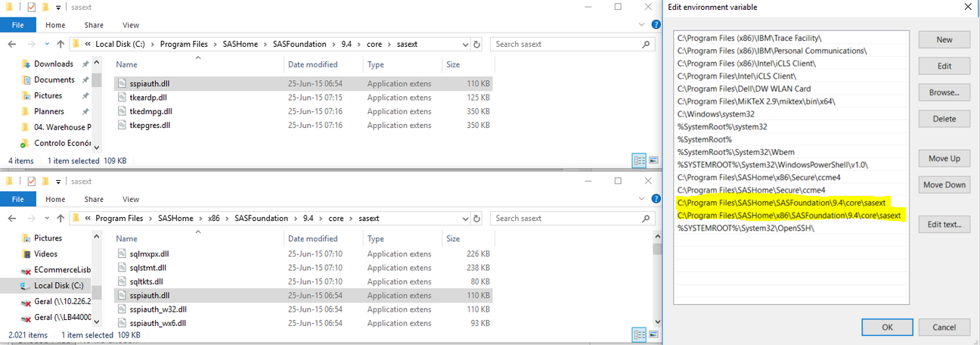
Task: Click the search magnifier in x86 Explorer window
Action: pyautogui.click(x=645, y=218)
